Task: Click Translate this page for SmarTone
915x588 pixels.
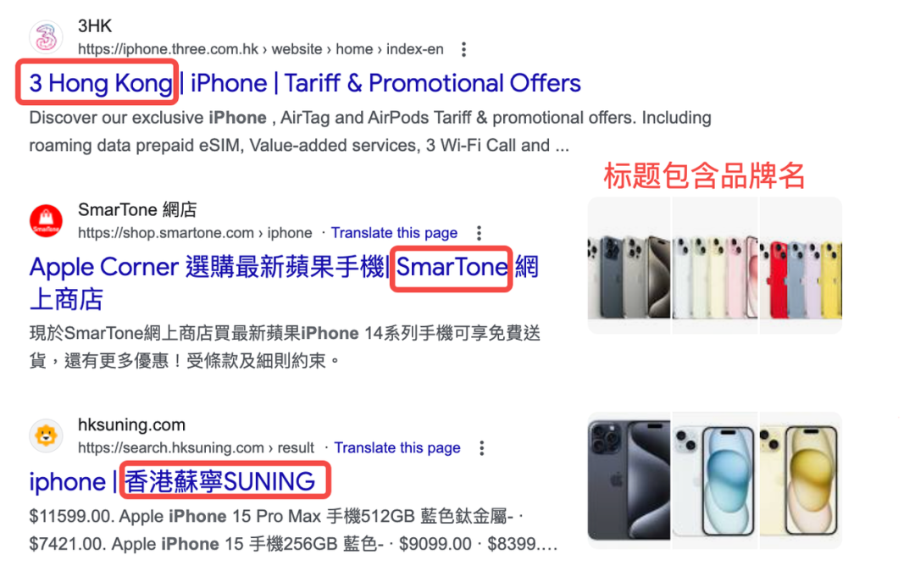Action: (395, 233)
